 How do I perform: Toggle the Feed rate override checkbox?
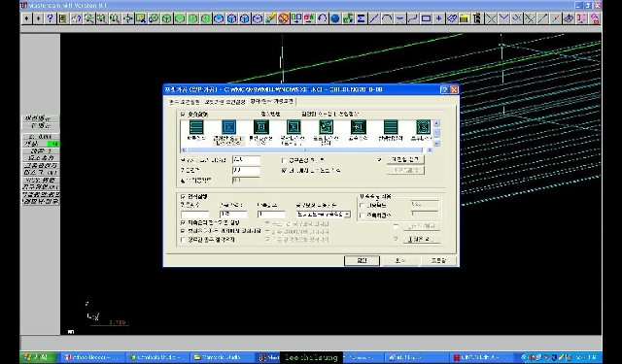[x=362, y=205]
